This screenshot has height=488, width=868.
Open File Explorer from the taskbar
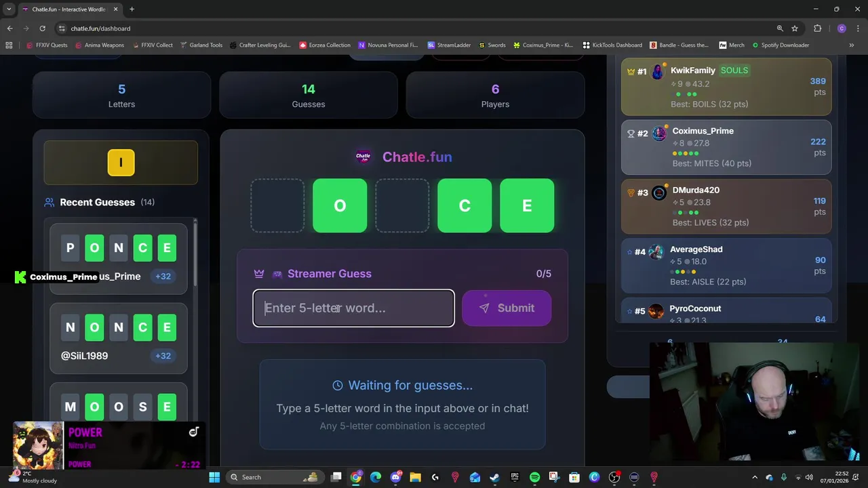pyautogui.click(x=415, y=477)
